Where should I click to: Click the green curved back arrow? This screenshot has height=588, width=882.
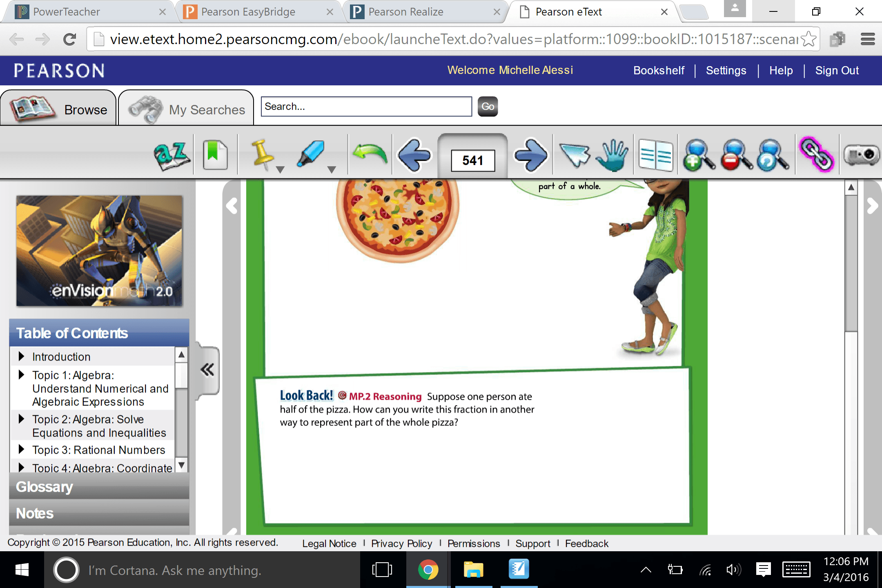(x=370, y=154)
